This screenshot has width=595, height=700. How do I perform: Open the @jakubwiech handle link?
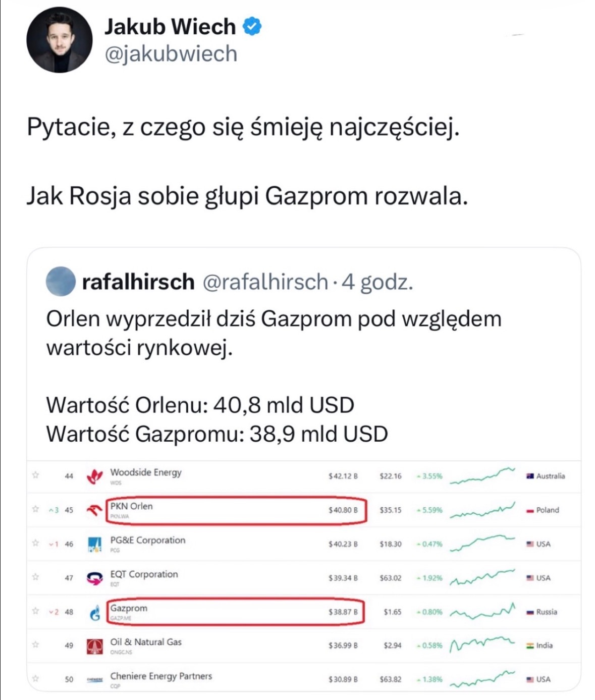[x=171, y=53]
